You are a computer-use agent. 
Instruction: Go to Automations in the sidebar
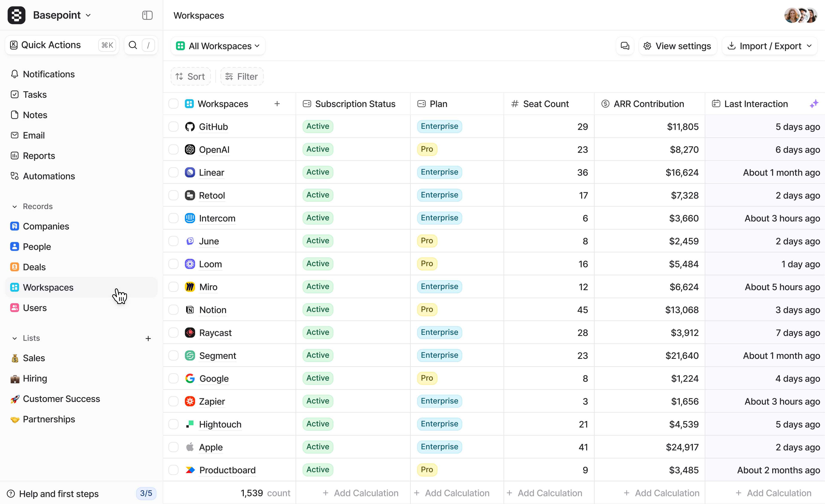tap(49, 176)
